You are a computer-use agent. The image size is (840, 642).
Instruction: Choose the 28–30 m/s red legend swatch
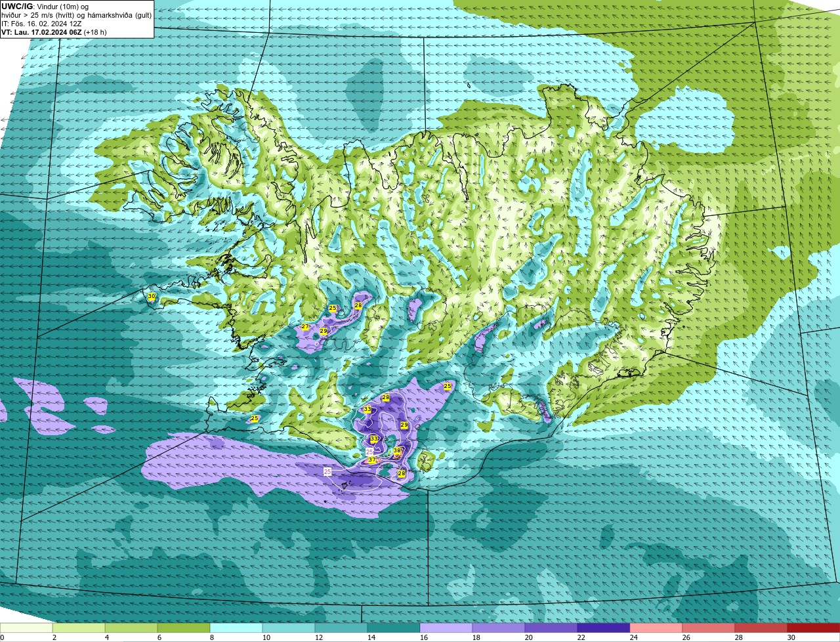pos(761,628)
